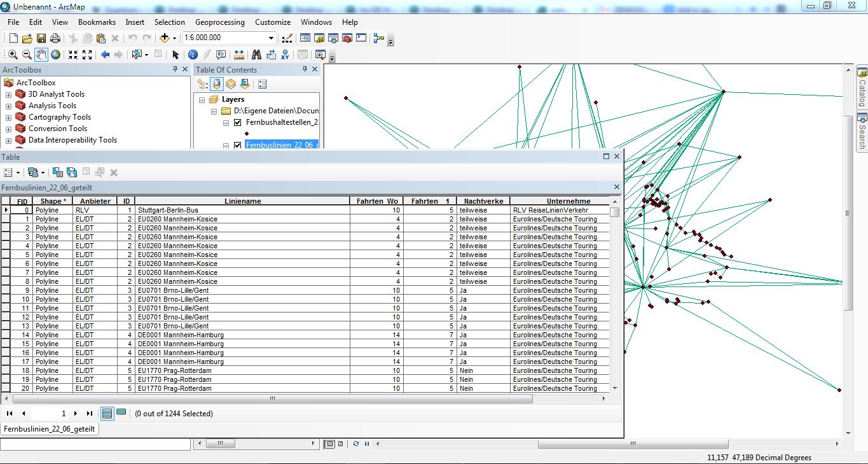
Task: Activate the Measure ruler tool
Action: [x=239, y=55]
